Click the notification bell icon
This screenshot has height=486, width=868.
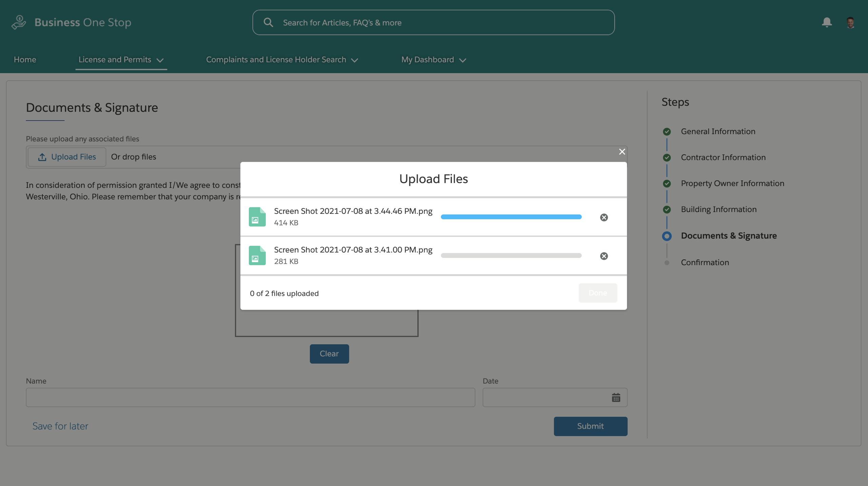[827, 22]
